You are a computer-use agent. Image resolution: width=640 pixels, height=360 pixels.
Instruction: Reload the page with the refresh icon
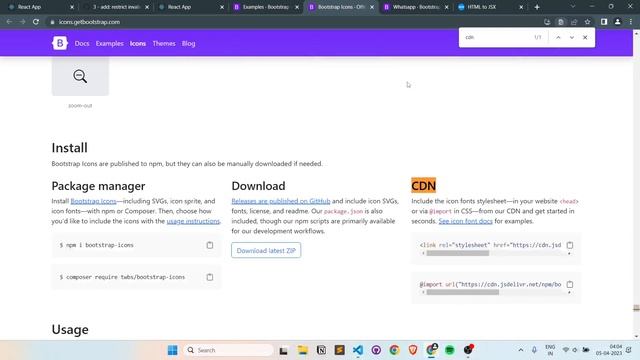click(36, 22)
